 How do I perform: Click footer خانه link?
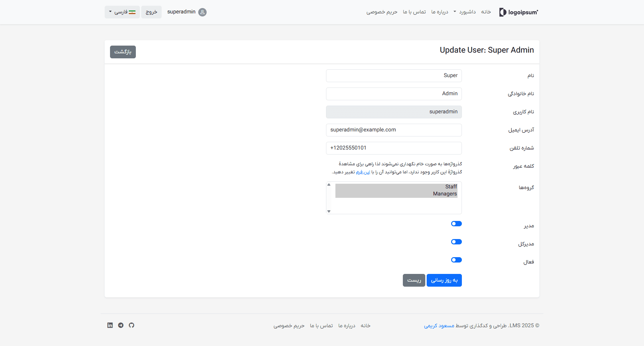point(366,326)
